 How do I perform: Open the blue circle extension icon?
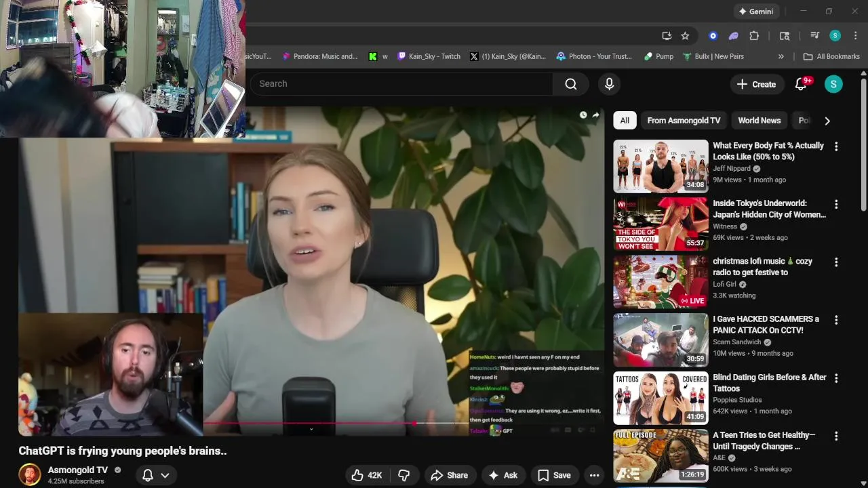(x=713, y=36)
